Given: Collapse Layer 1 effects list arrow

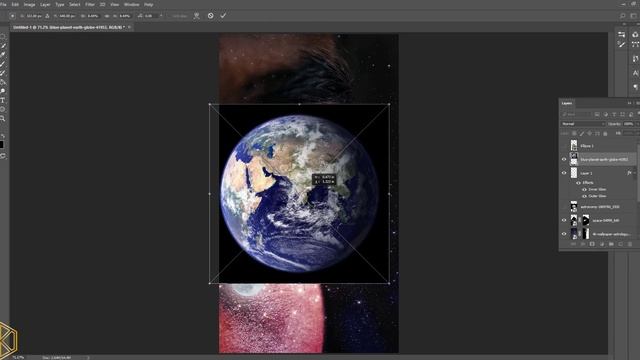Looking at the screenshot, I should (635, 173).
